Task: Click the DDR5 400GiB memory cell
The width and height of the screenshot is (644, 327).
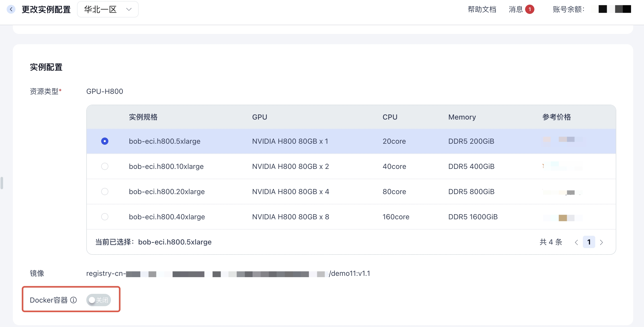Action: pos(471,166)
